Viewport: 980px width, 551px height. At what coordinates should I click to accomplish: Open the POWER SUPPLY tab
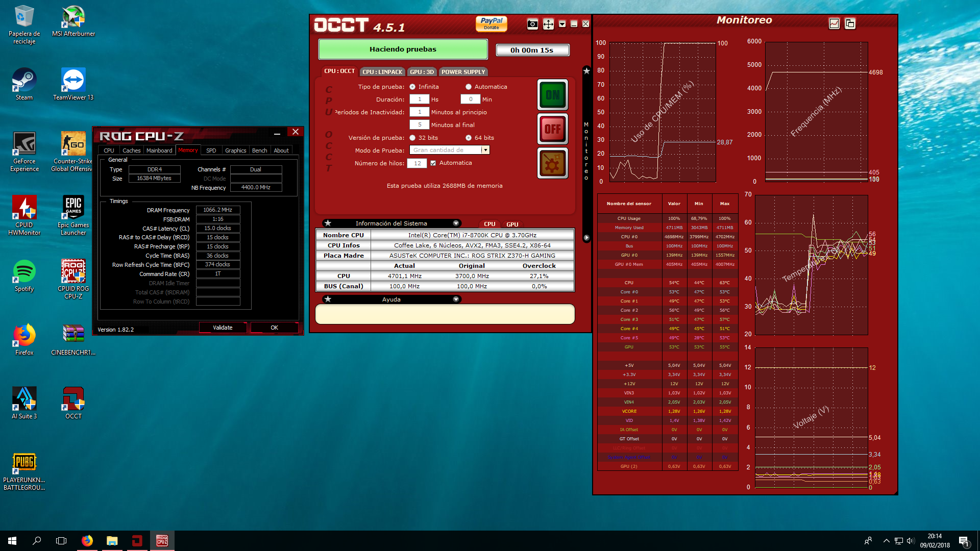coord(463,72)
